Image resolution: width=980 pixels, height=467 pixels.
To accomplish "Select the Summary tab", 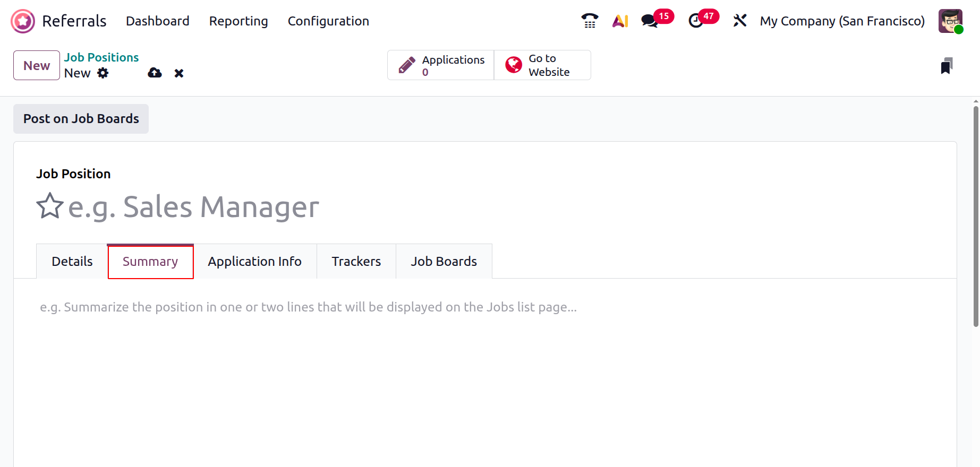I will pos(150,261).
